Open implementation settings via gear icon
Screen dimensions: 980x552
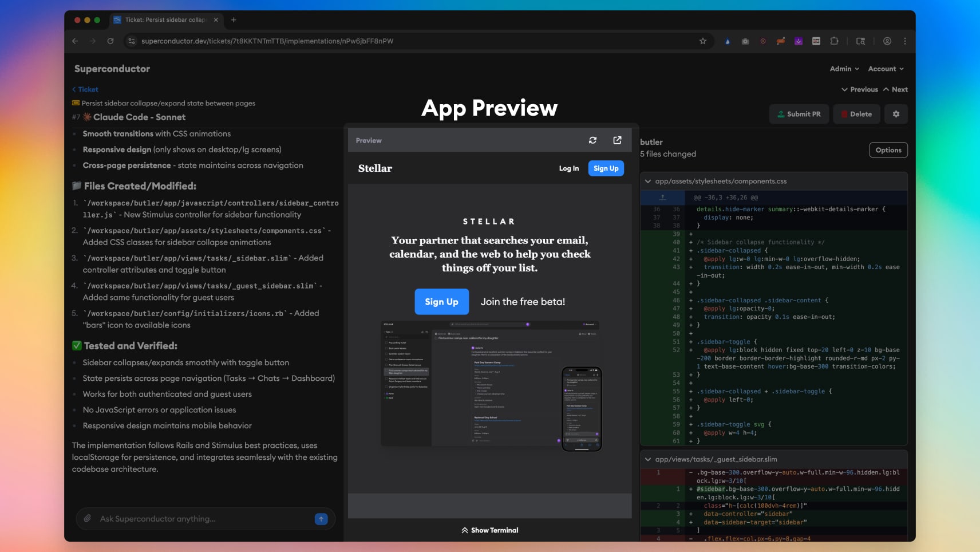896,114
